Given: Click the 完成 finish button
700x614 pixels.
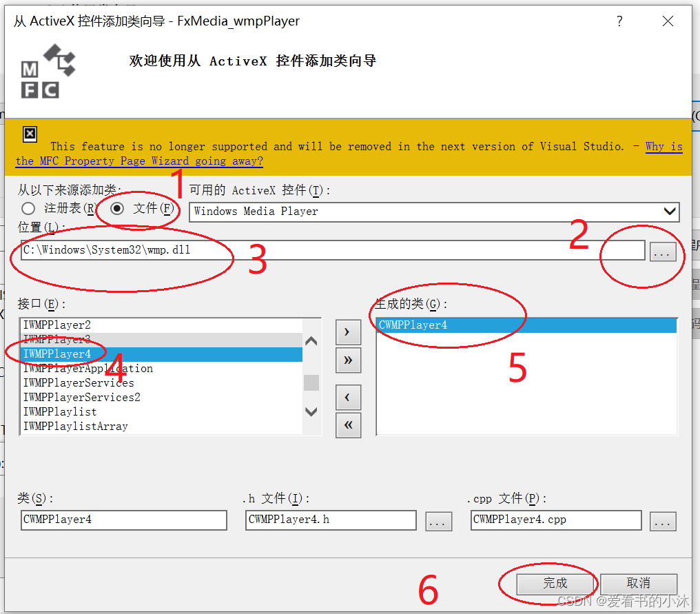Looking at the screenshot, I should click(x=555, y=584).
